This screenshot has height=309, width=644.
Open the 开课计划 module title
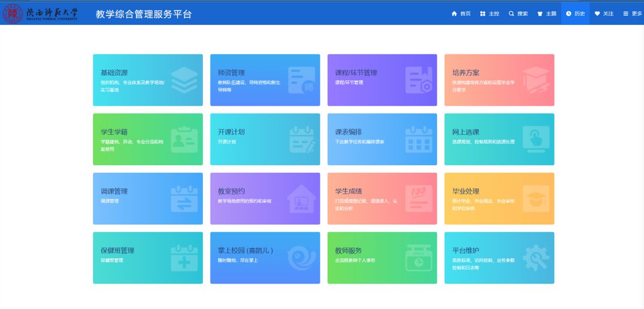(231, 132)
